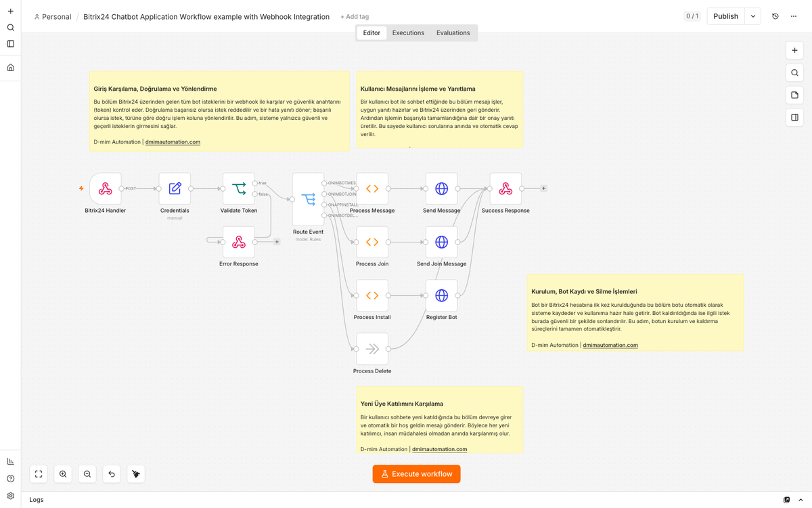
Task: Open the logs panel pop-out icon
Action: tap(786, 500)
